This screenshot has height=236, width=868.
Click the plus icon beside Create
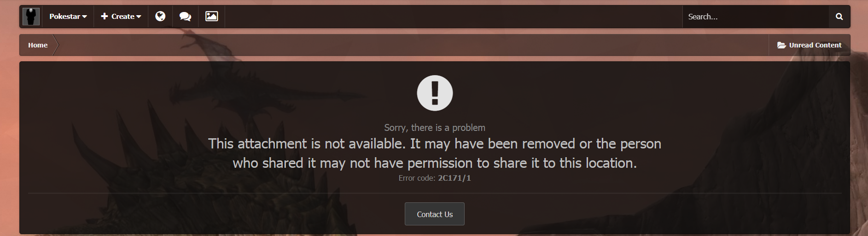point(105,16)
